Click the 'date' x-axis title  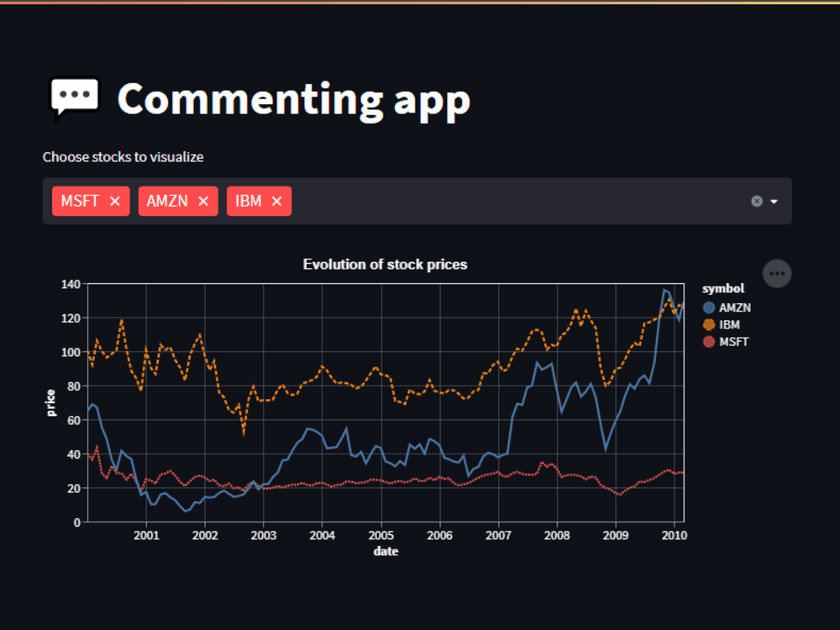tap(386, 551)
